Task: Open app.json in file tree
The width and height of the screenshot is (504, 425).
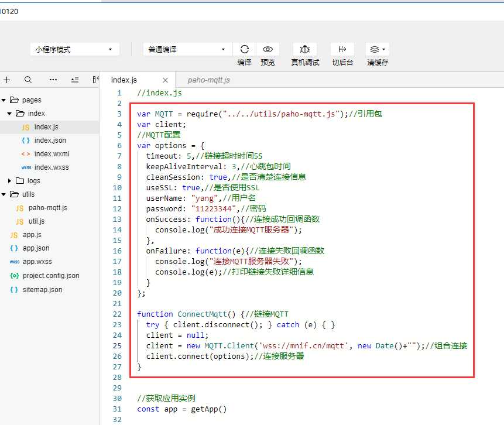Action: (36, 248)
